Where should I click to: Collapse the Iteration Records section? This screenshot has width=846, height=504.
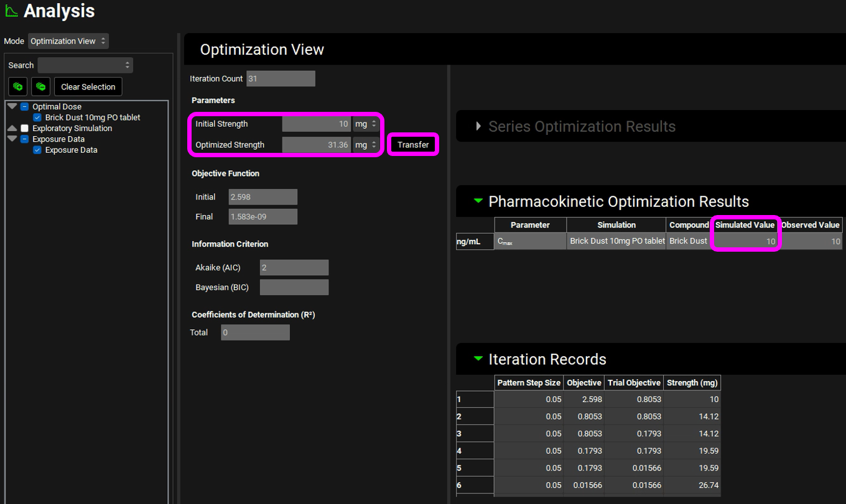[x=478, y=359]
